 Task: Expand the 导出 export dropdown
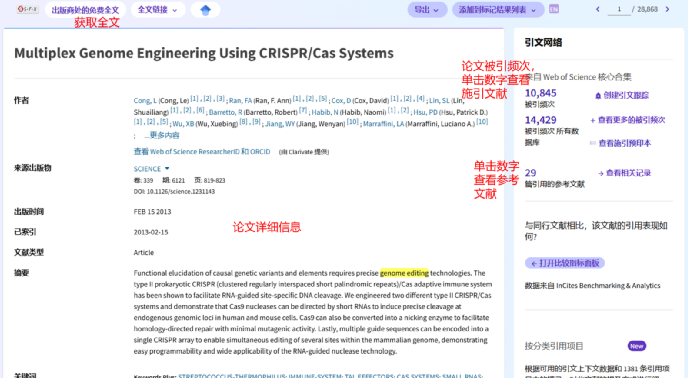[427, 10]
